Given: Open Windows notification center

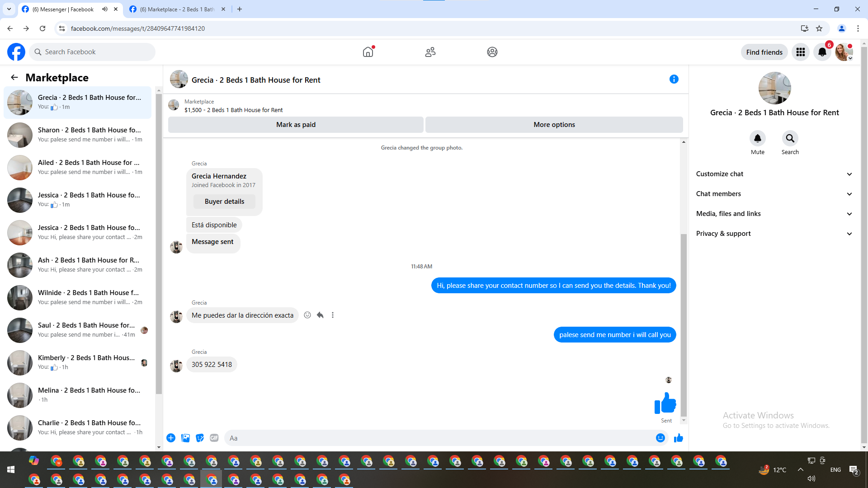Looking at the screenshot, I should point(854,470).
